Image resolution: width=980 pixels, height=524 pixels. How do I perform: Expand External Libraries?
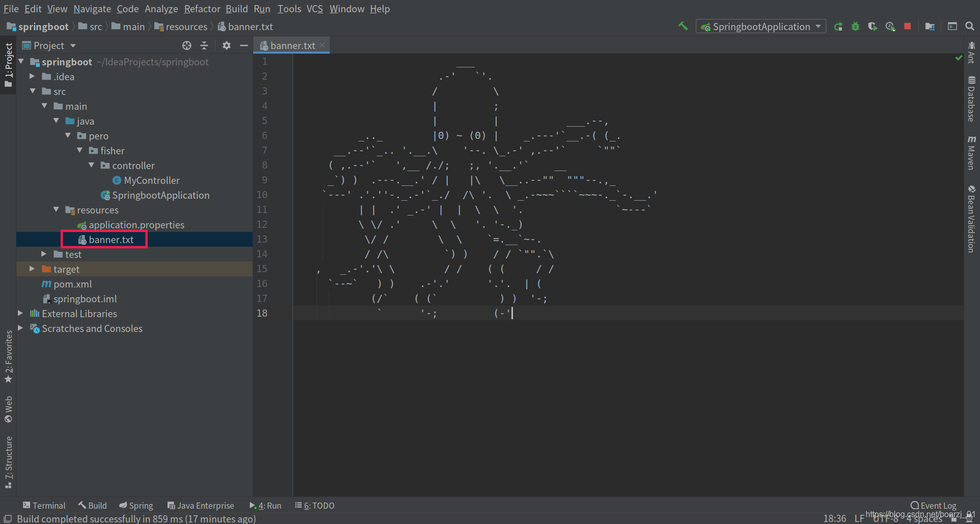click(20, 313)
